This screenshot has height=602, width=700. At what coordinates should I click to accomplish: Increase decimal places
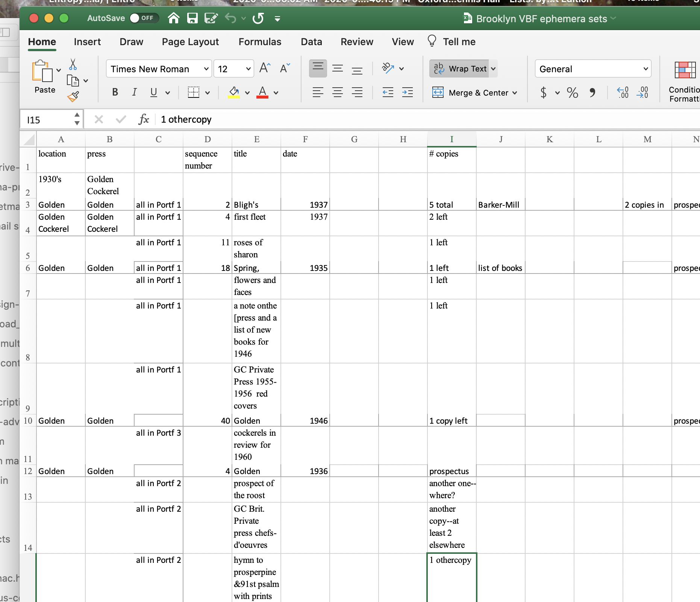pos(623,92)
